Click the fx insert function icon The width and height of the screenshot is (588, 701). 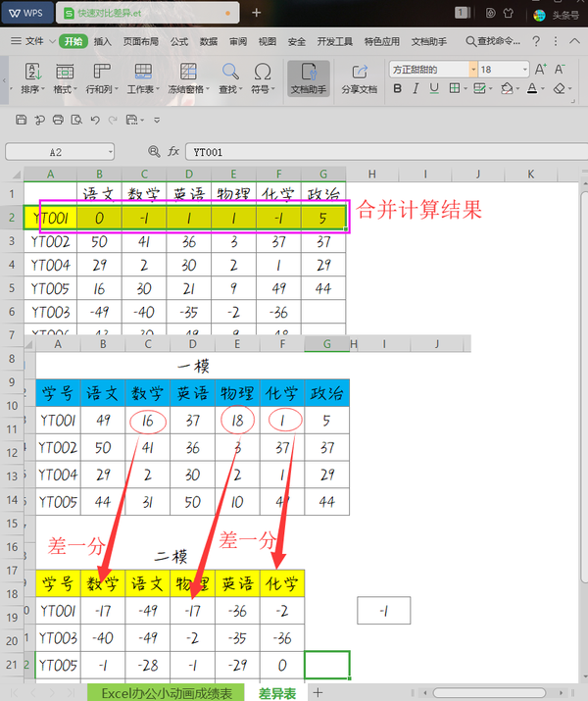[x=173, y=152]
